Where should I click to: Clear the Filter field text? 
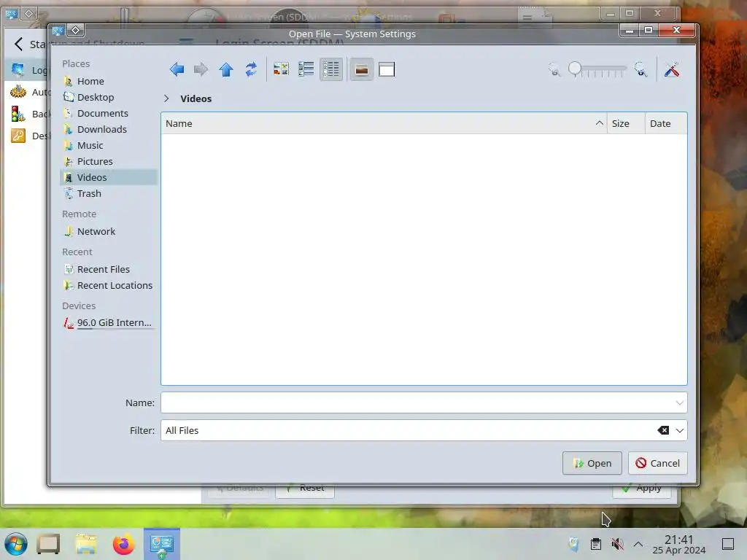663,430
